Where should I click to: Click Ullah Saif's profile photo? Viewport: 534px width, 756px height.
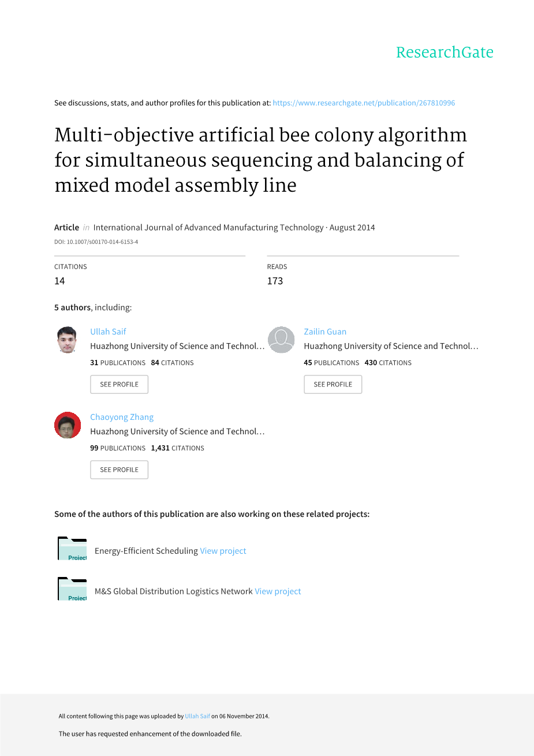68,340
